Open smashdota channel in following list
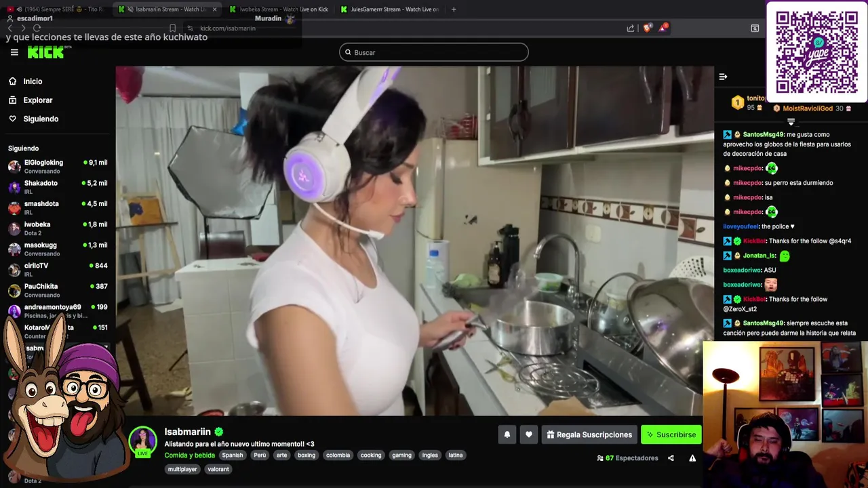Screen dimensions: 868x488 click(58, 207)
